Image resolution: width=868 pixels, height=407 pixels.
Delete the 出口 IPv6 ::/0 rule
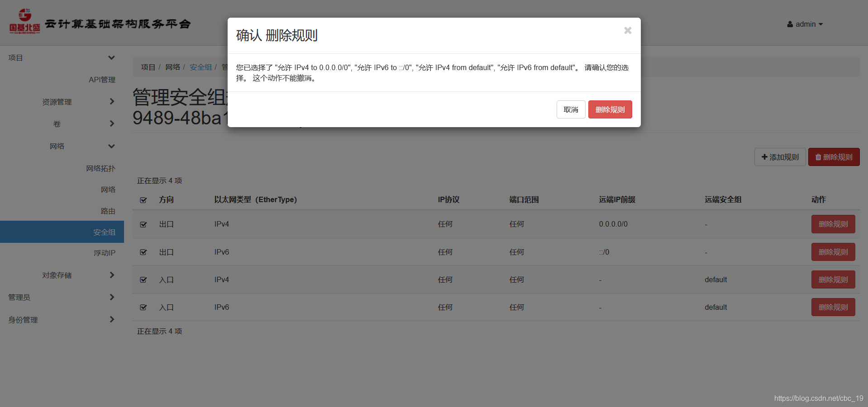pos(833,252)
